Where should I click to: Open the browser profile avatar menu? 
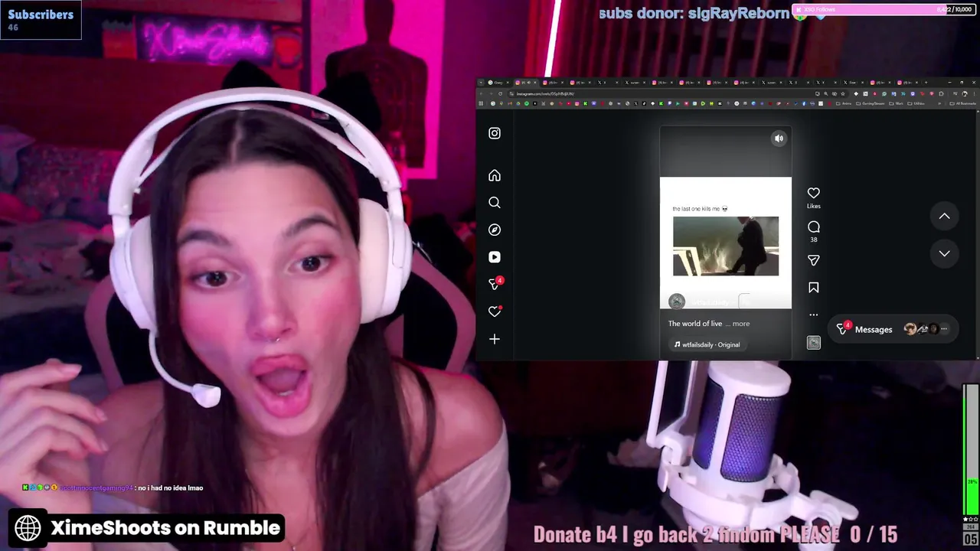click(965, 94)
